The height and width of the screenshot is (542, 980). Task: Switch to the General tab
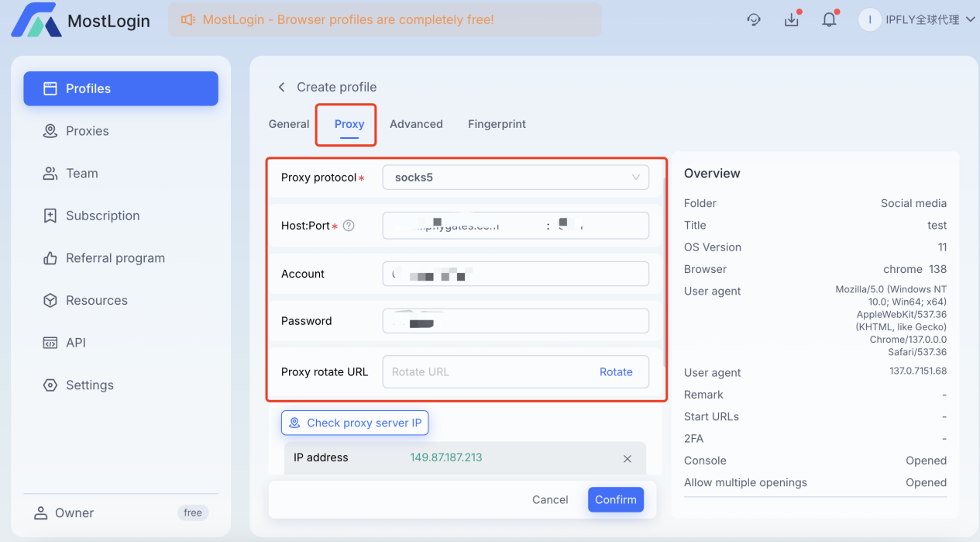coord(289,124)
